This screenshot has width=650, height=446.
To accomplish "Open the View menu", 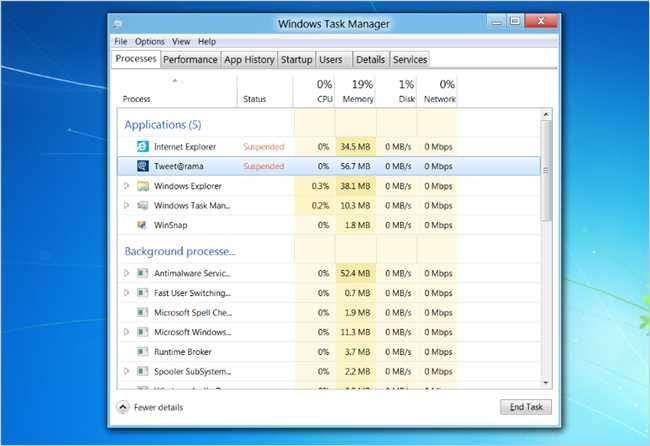I will tap(181, 41).
